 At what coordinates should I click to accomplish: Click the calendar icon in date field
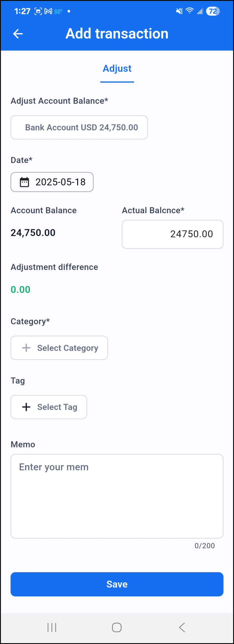24,182
